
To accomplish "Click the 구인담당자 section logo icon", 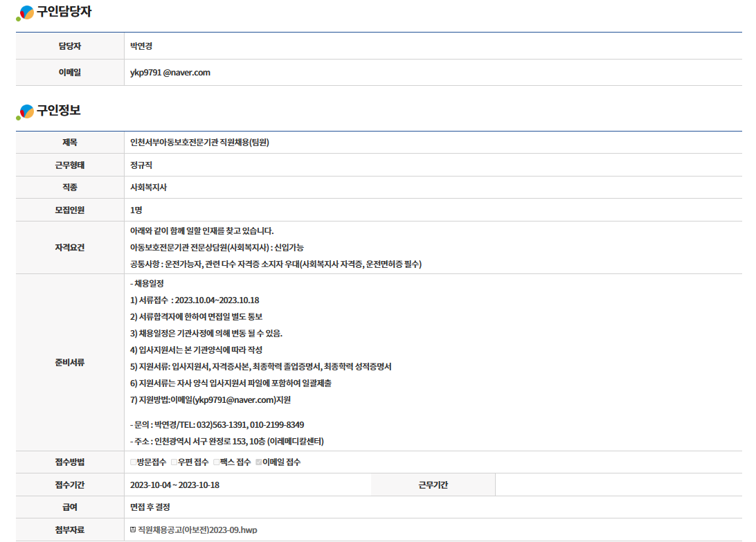I will tap(26, 12).
